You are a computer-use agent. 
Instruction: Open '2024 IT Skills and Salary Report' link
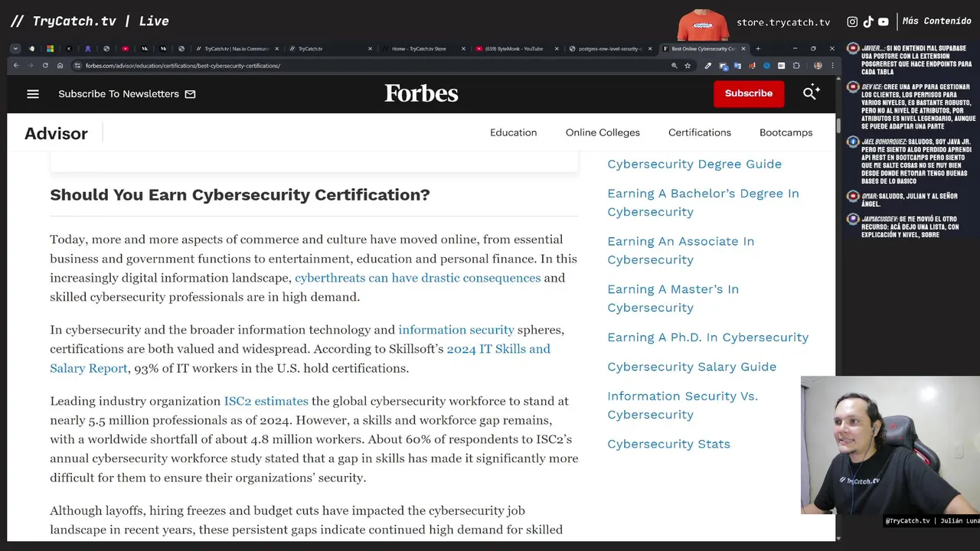pyautogui.click(x=300, y=358)
